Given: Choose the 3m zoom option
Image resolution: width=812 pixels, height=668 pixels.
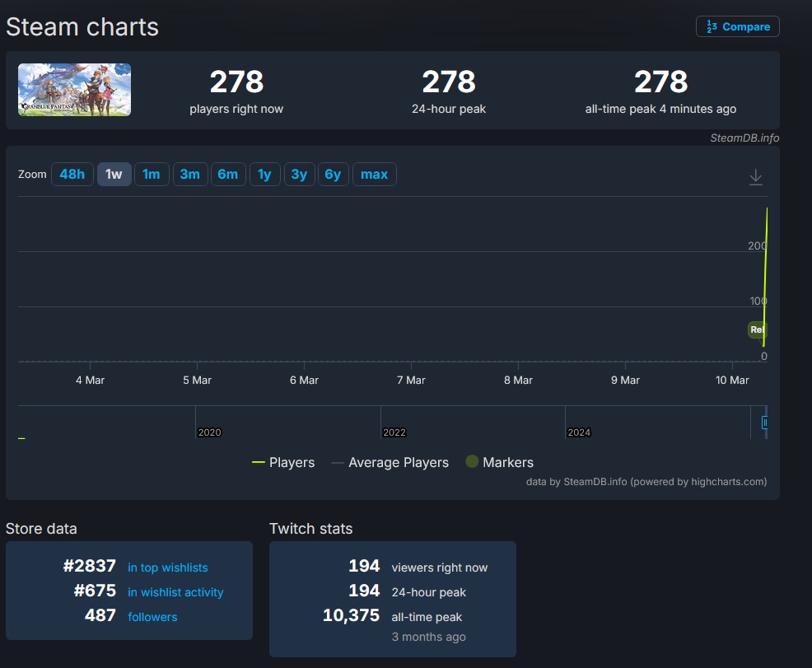Looking at the screenshot, I should pyautogui.click(x=190, y=174).
